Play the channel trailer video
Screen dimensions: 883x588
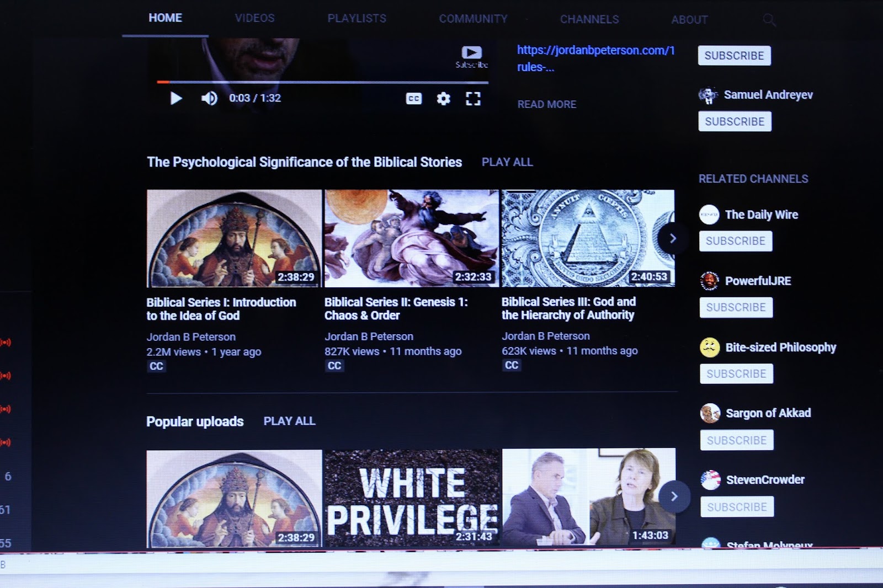point(176,98)
